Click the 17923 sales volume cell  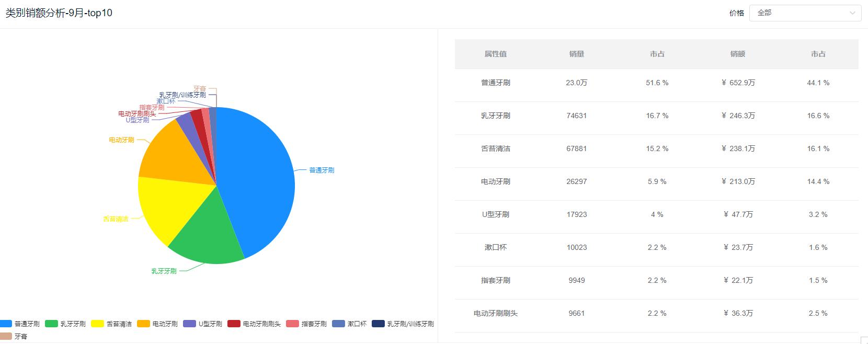tap(577, 214)
